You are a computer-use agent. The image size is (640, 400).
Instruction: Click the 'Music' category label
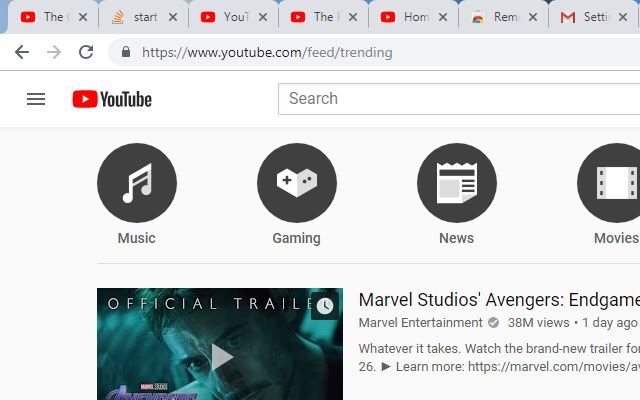[x=137, y=238]
